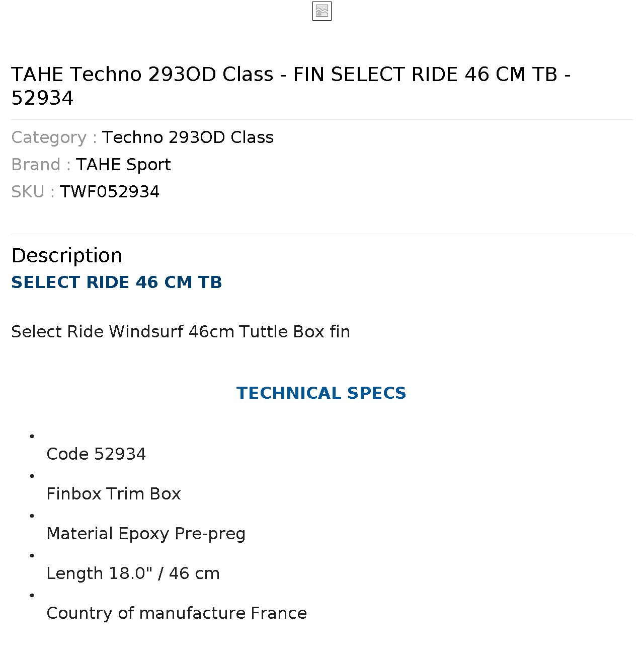Click the Length 18.0" / 46 cm item

point(133,573)
